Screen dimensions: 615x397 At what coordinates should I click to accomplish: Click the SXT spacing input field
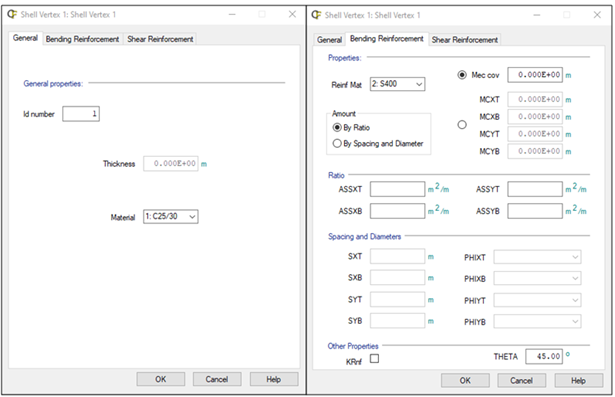(397, 256)
